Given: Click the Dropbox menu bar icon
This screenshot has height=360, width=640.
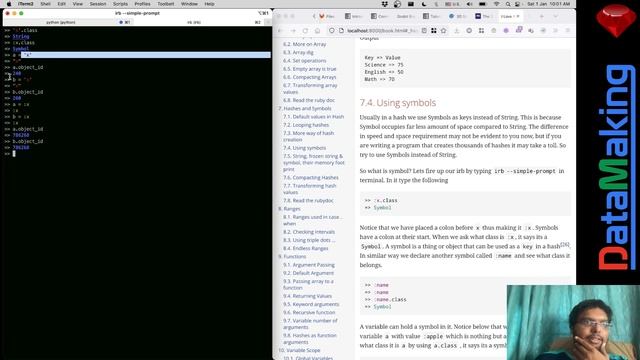Looking at the screenshot, I should coord(384,4).
